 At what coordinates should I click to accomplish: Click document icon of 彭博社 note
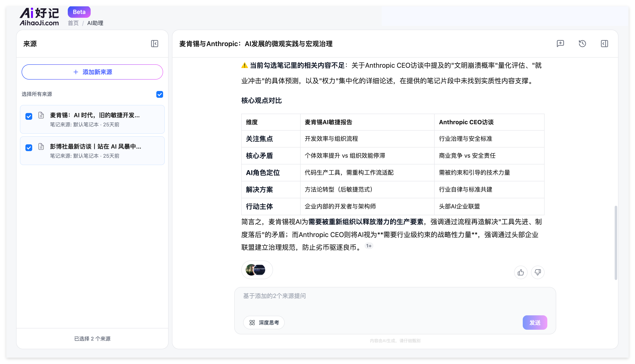[41, 146]
